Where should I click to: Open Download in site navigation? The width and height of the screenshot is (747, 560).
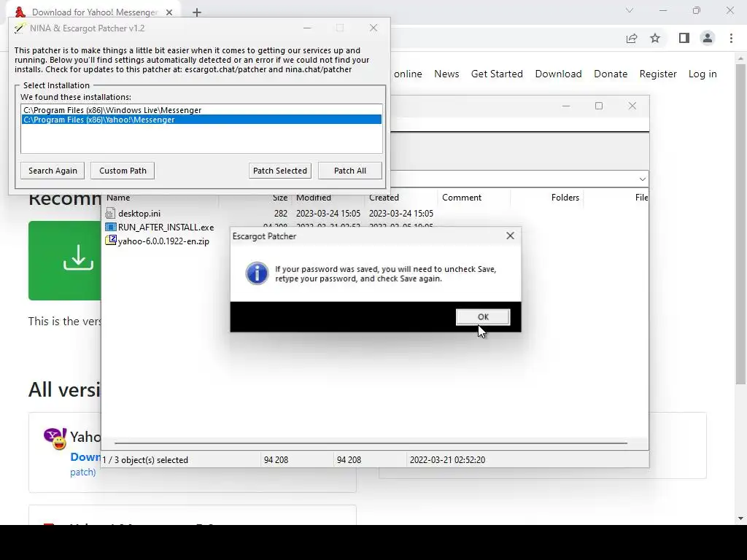coord(558,74)
